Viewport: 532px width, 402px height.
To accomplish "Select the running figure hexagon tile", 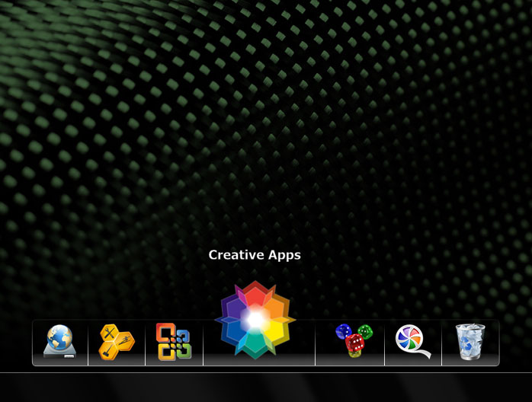I will pyautogui.click(x=126, y=341).
